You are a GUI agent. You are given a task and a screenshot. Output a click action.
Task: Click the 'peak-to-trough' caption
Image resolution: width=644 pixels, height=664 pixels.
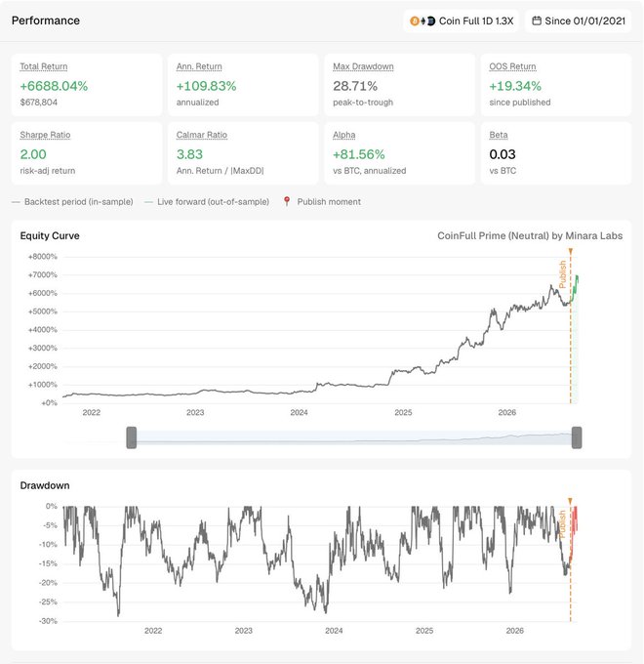point(363,103)
